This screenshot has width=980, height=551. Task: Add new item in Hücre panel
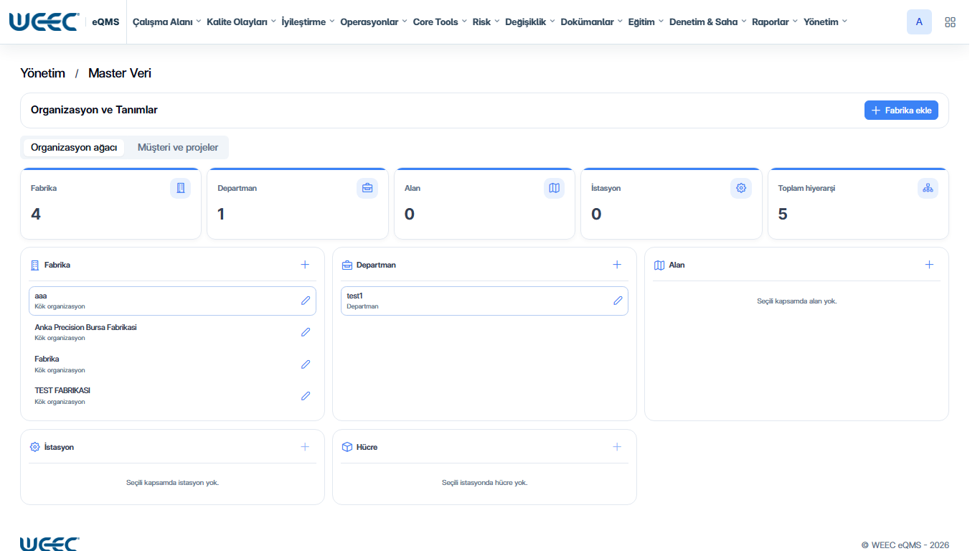[617, 447]
